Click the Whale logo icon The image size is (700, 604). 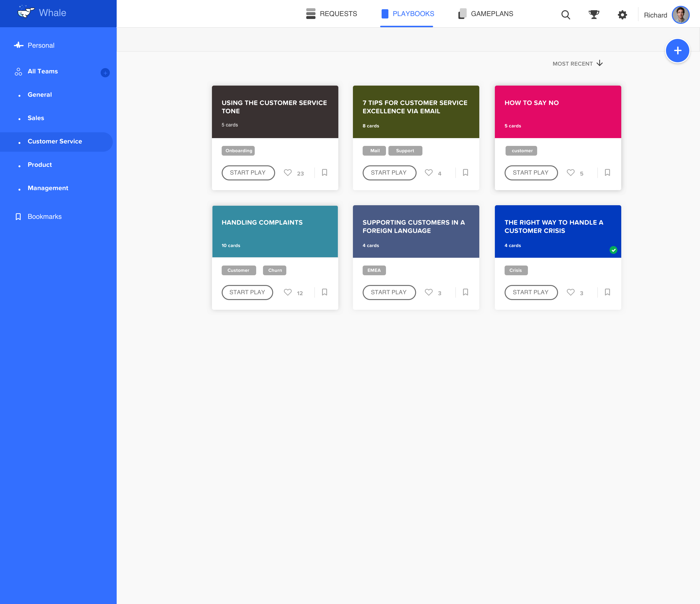pos(25,12)
